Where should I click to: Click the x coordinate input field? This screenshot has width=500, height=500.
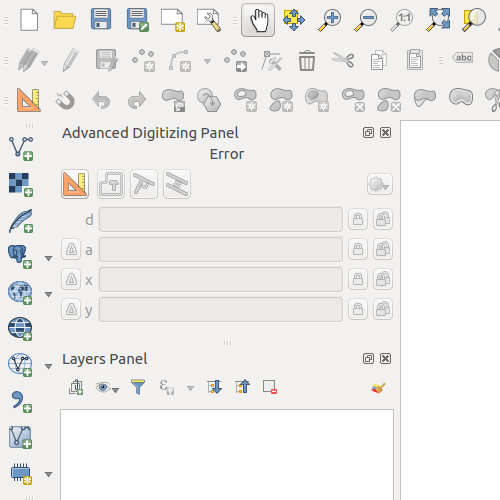click(221, 279)
